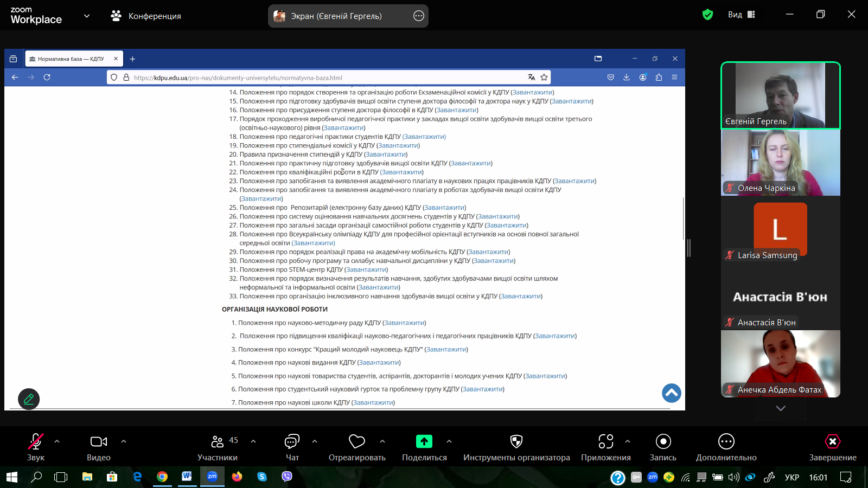This screenshot has height=488, width=868.
Task: Click the browser back arrow
Action: coord(15,78)
